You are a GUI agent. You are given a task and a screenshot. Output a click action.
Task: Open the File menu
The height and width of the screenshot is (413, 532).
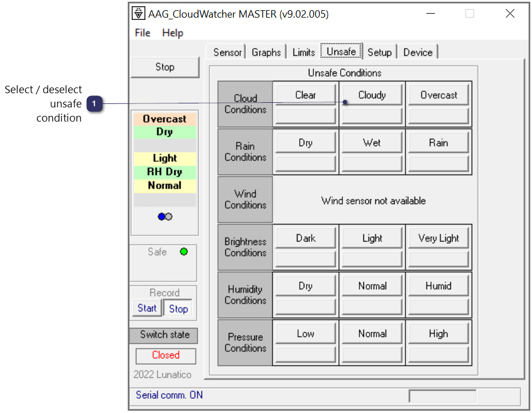click(x=143, y=33)
